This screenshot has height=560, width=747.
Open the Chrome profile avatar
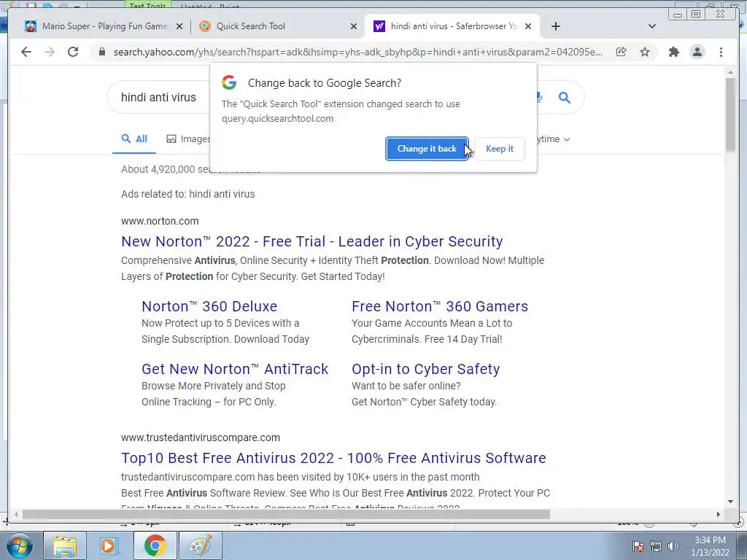(x=697, y=52)
